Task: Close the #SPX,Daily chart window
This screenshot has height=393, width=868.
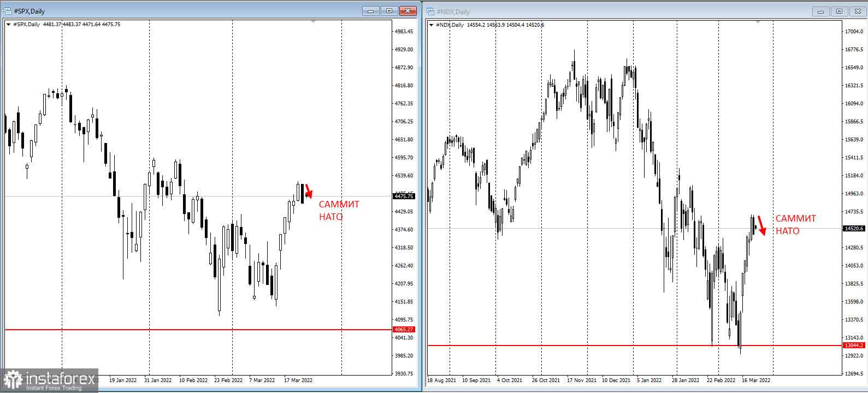Action: click(408, 11)
